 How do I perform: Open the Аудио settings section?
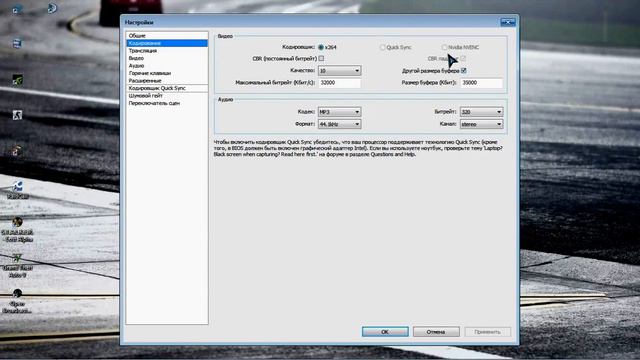point(167,66)
